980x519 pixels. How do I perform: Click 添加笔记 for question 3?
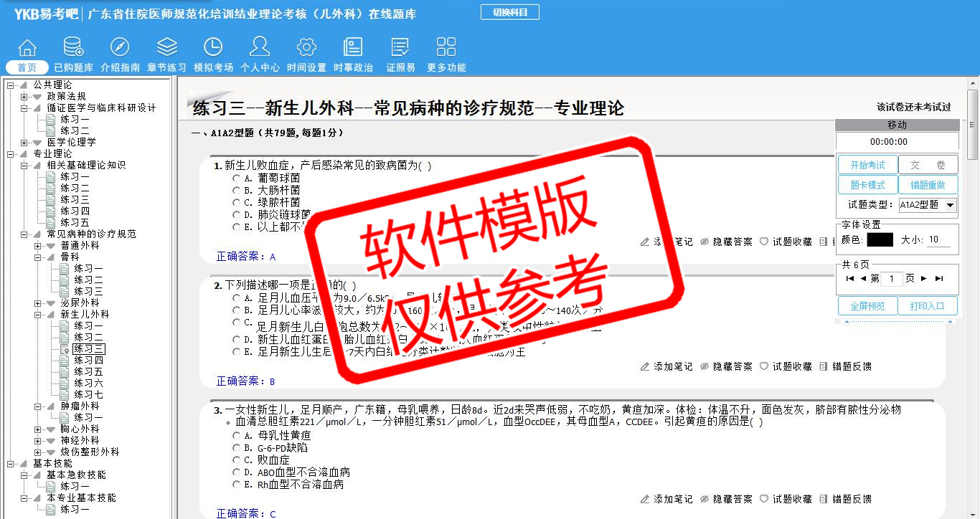[x=666, y=499]
